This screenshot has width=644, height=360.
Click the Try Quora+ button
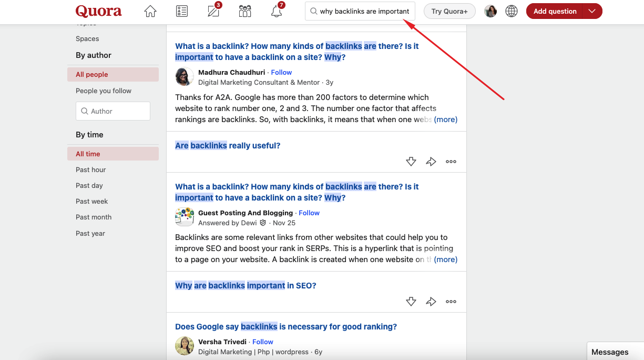tap(449, 11)
